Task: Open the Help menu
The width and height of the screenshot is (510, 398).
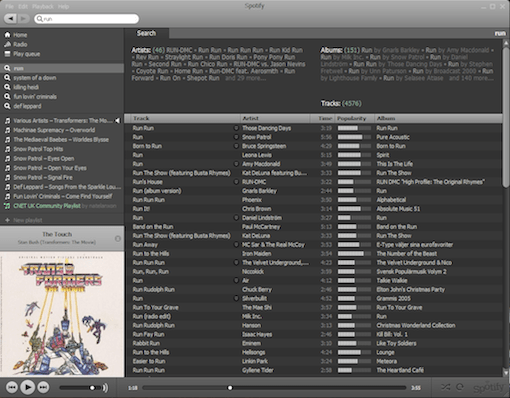Action: (63, 6)
